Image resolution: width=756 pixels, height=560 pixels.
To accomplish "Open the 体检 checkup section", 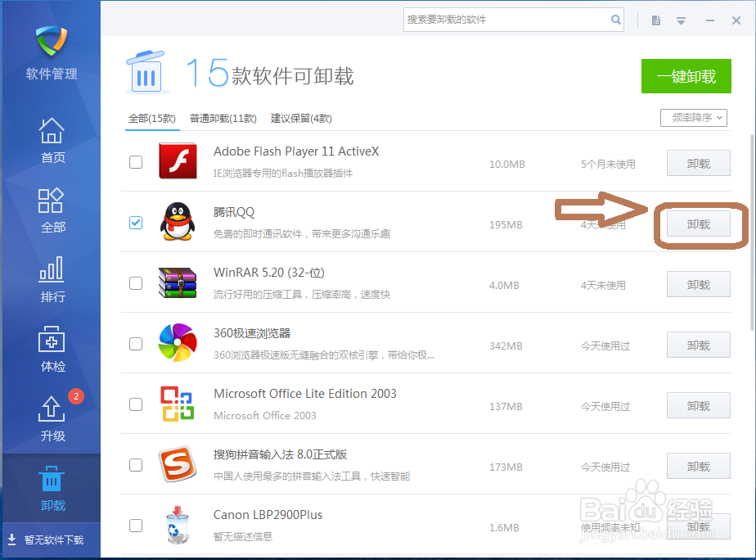I will pyautogui.click(x=52, y=350).
